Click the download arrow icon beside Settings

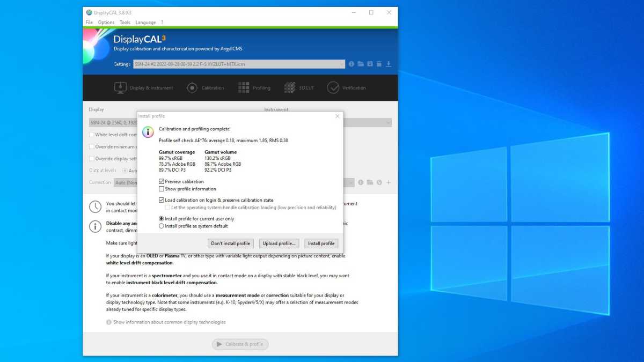pos(389,64)
